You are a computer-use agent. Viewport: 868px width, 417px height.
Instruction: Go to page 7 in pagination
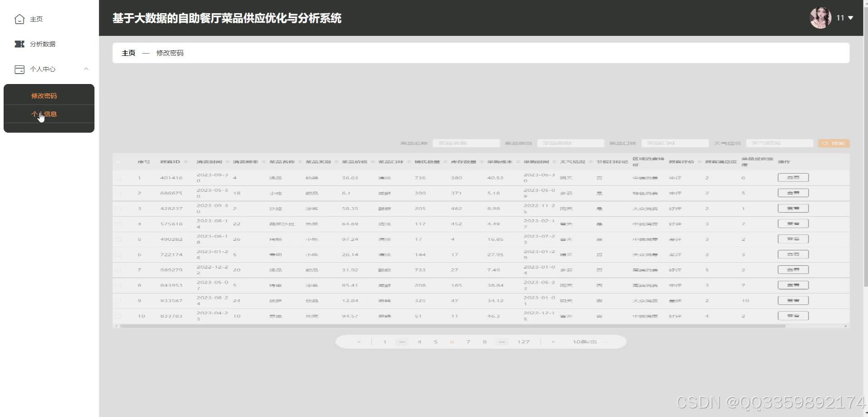click(x=468, y=342)
